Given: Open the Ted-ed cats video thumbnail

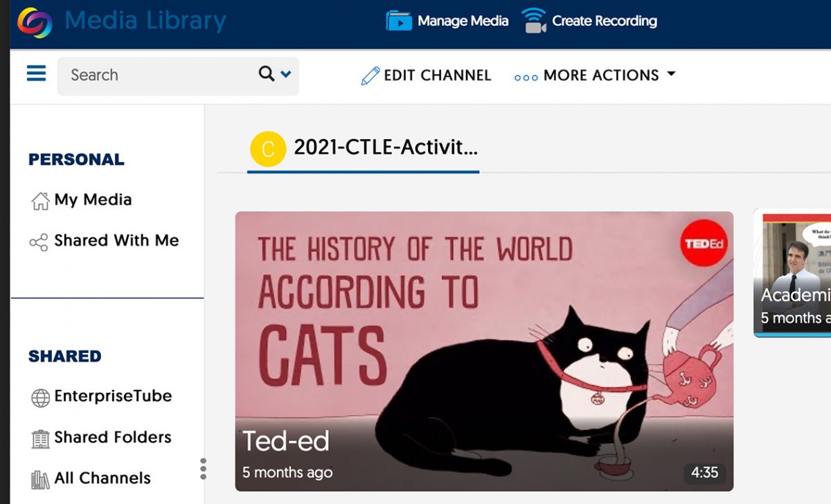Looking at the screenshot, I should 483,351.
